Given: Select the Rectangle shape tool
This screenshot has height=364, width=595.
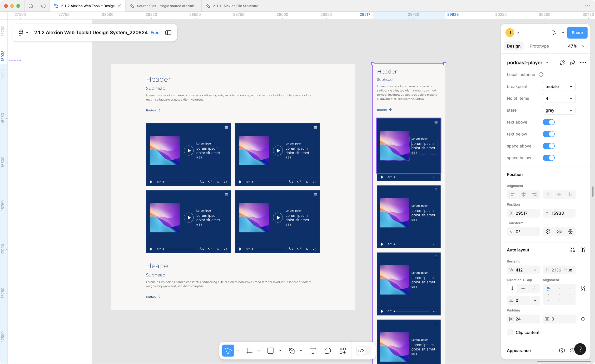Looking at the screenshot, I should click(x=270, y=350).
